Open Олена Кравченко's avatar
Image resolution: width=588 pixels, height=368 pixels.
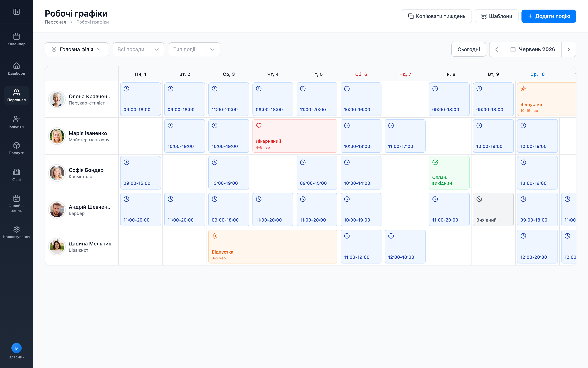point(57,99)
